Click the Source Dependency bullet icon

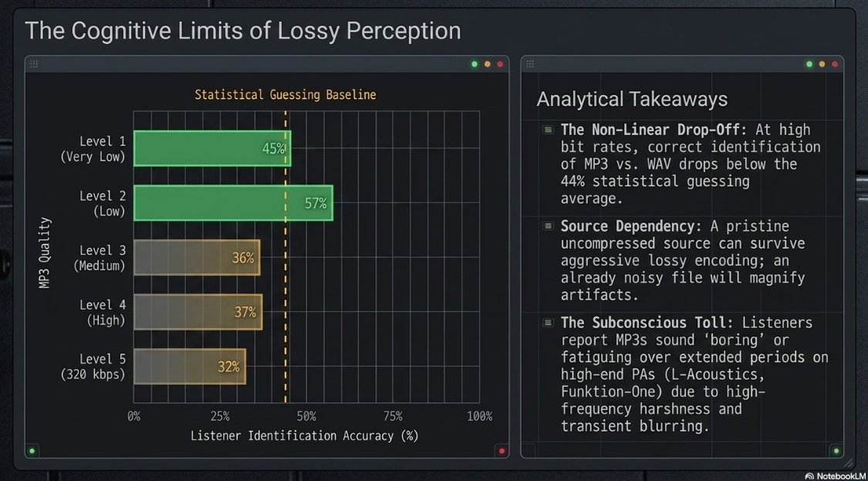(x=548, y=226)
